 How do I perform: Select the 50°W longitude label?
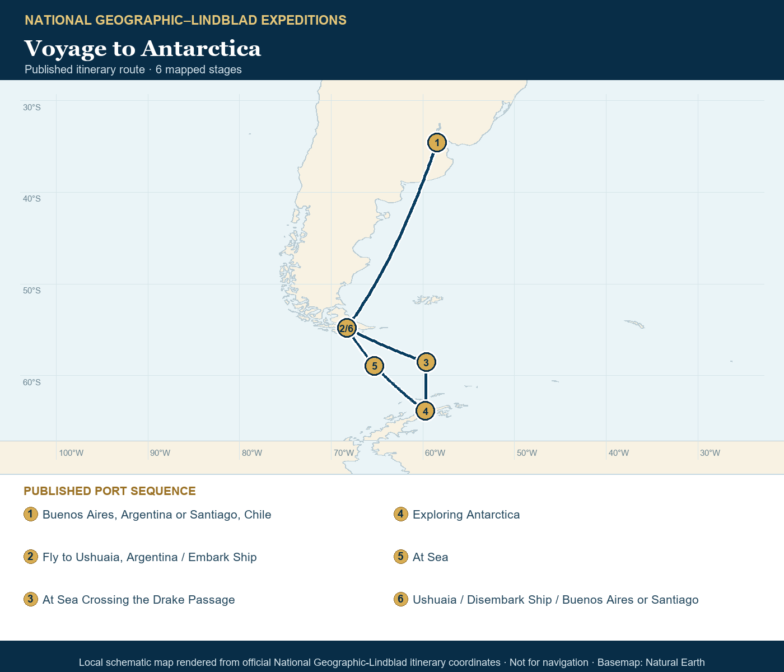(527, 452)
